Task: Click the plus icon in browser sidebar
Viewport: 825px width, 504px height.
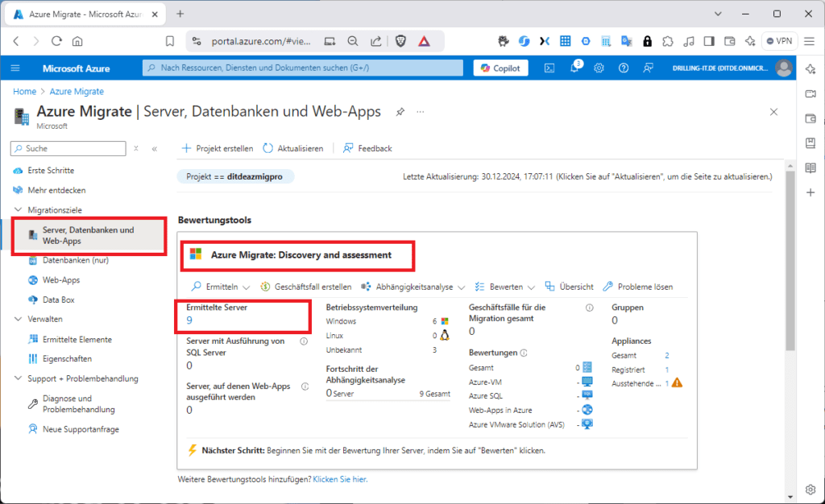Action: [x=810, y=192]
